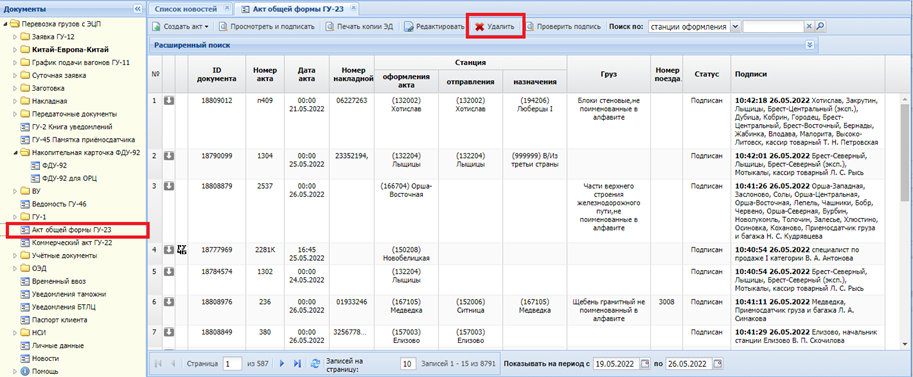Click Печать копии ЭД button
Viewport: 913px width, 377px height.
359,27
